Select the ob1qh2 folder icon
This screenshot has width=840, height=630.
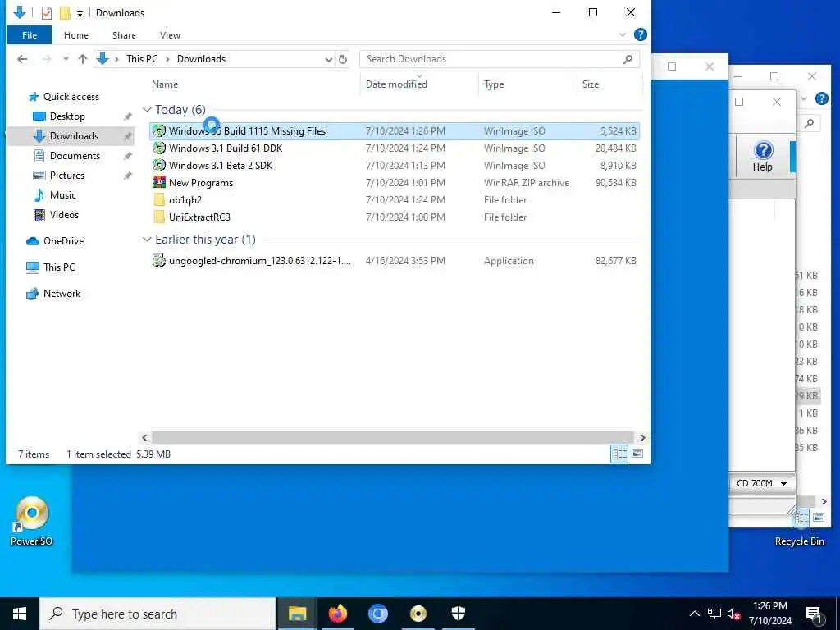[x=159, y=200]
